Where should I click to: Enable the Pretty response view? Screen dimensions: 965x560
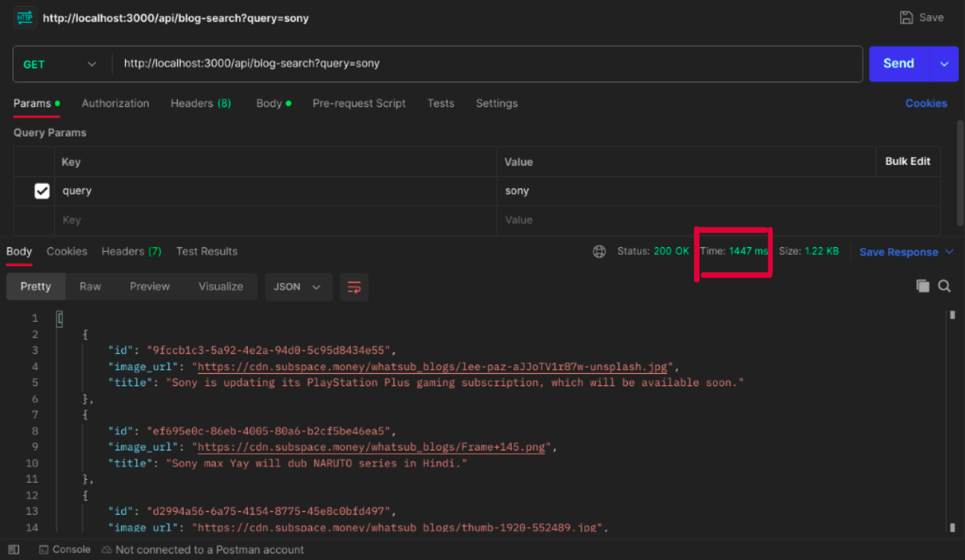[35, 286]
